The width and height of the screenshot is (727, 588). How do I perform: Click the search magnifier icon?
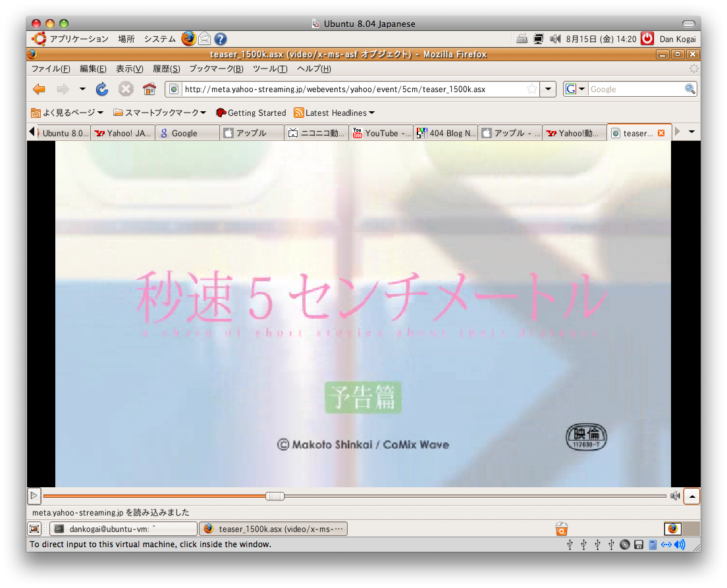click(x=690, y=89)
